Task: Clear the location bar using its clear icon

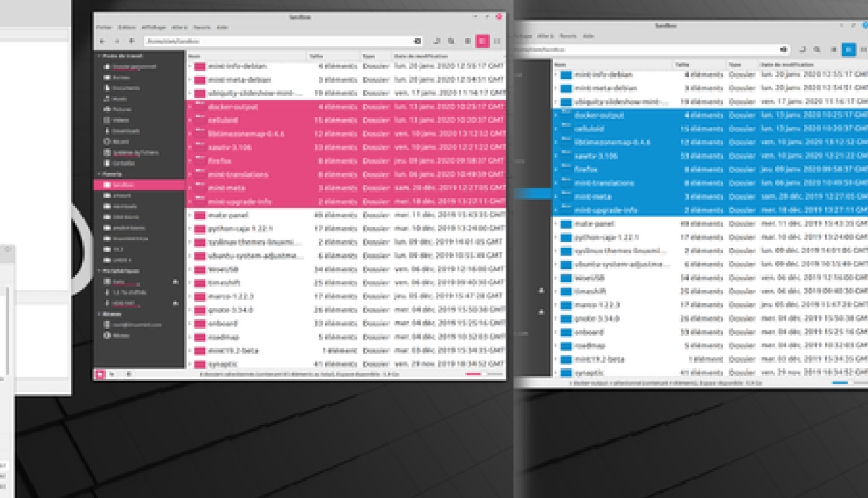Action: (416, 41)
